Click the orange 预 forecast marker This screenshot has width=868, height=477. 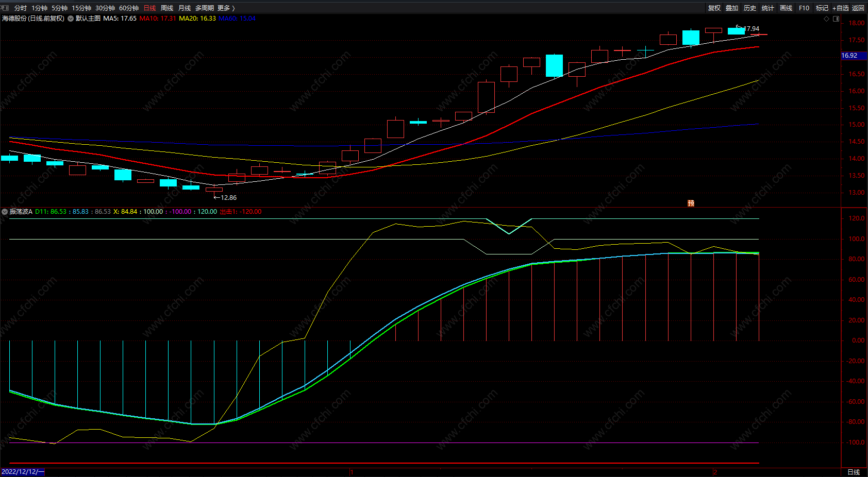tap(691, 203)
